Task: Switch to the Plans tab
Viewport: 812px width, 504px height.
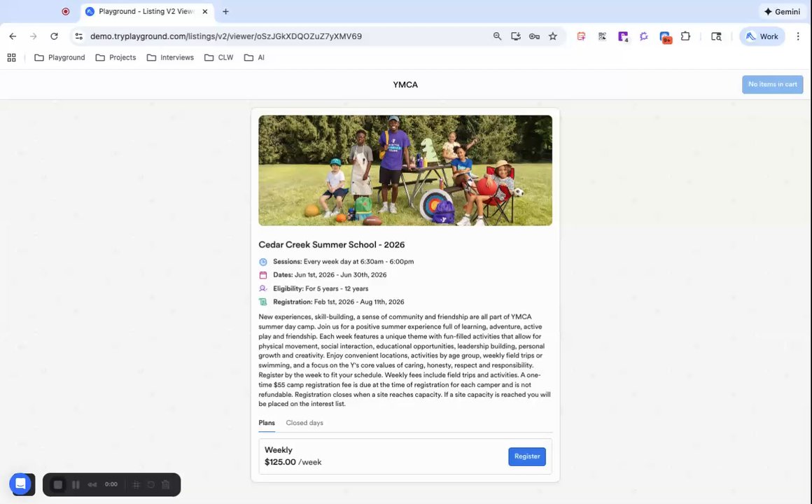Action: pos(267,423)
